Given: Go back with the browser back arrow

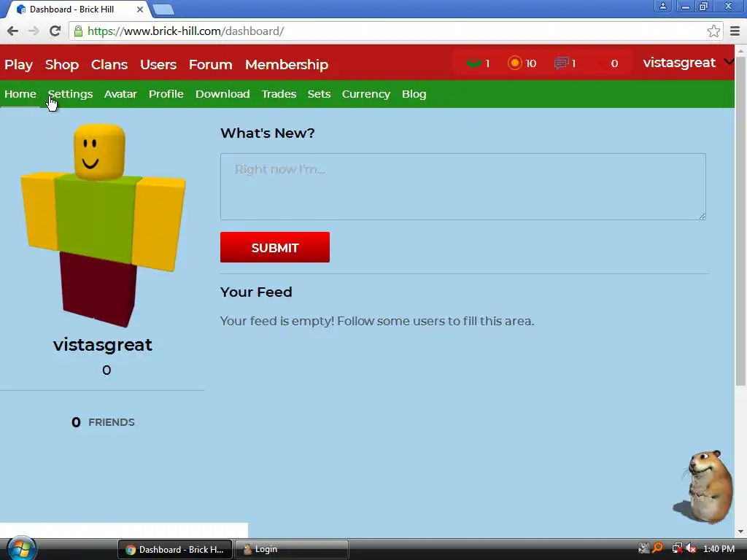Looking at the screenshot, I should click(x=13, y=31).
